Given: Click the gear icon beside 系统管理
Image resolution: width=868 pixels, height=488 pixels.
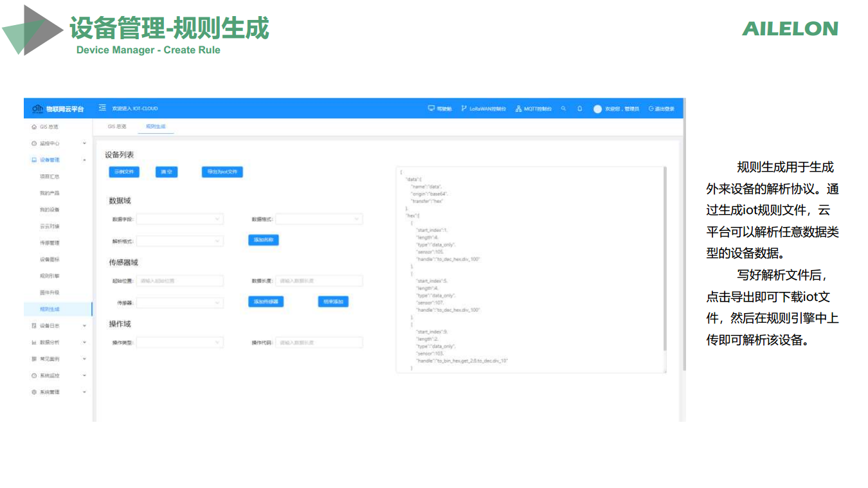Looking at the screenshot, I should 34,392.
